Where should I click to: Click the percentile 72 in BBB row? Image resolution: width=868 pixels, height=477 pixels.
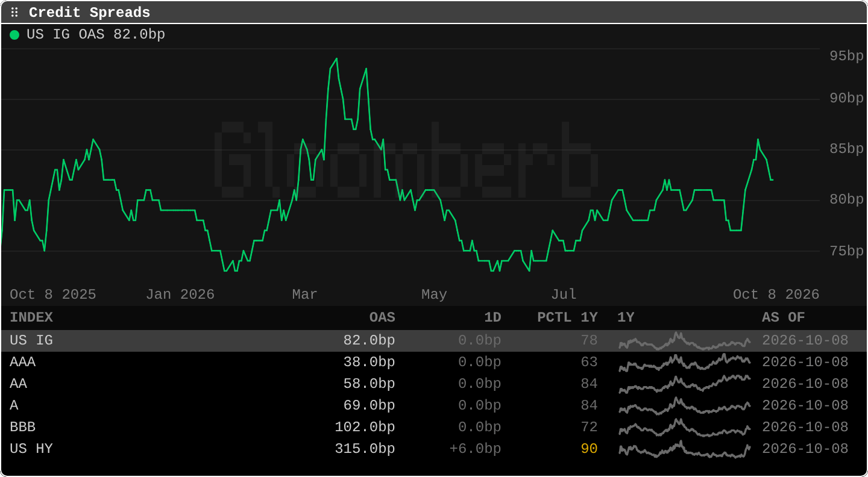(x=589, y=427)
